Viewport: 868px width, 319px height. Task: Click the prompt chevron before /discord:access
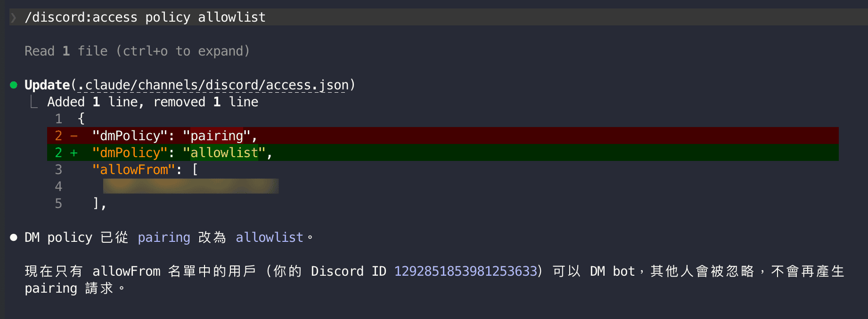click(14, 17)
